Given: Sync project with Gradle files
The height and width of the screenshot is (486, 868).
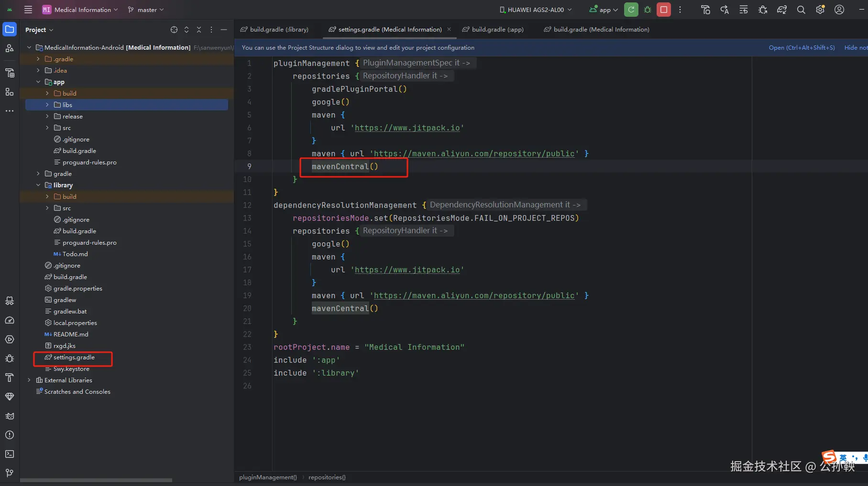Looking at the screenshot, I should tap(782, 10).
